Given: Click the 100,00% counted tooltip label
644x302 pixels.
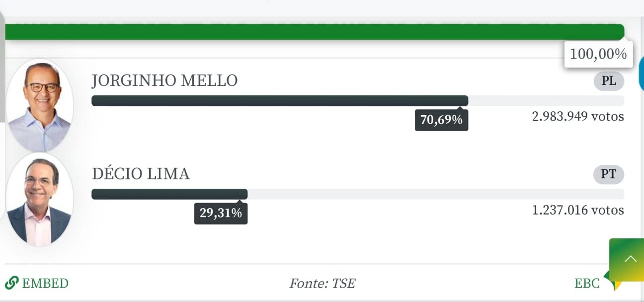Looking at the screenshot, I should pos(598,54).
